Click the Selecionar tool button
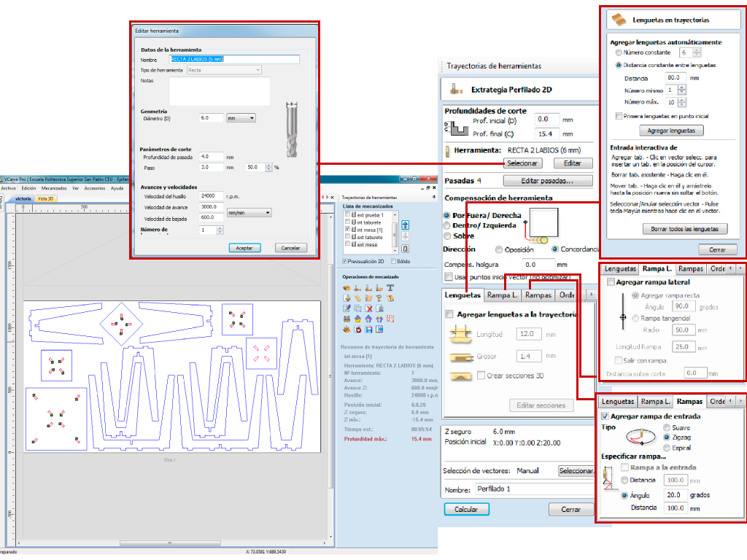The height and width of the screenshot is (560, 747). [522, 163]
